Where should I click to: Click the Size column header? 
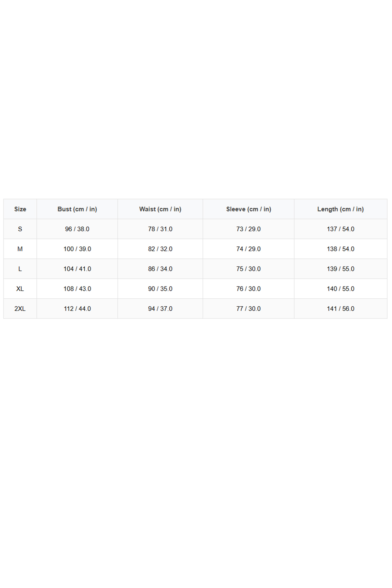tap(20, 209)
